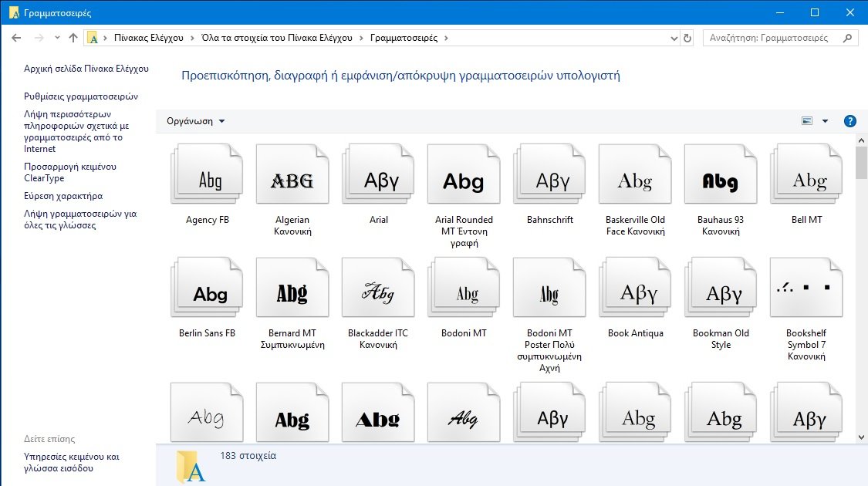Open the help button
868x486 pixels.
pos(849,121)
